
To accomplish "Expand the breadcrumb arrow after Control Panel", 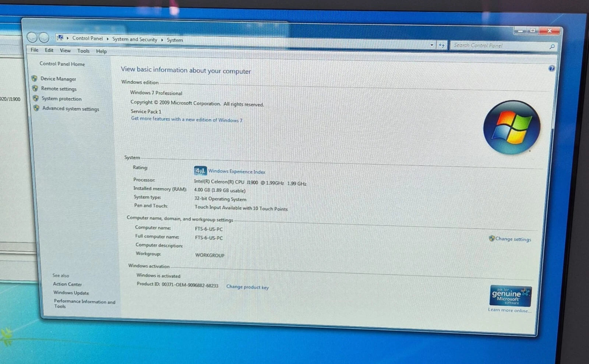I will click(107, 39).
